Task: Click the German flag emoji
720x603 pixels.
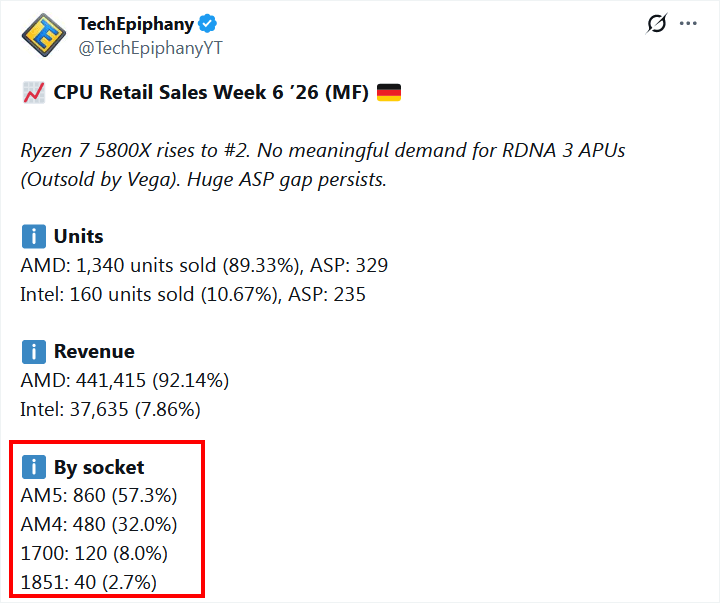Action: [x=389, y=93]
